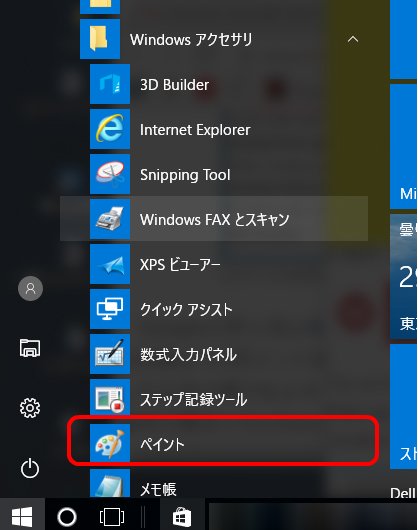Click the Power button icon
This screenshot has height=530, width=418.
30,468
